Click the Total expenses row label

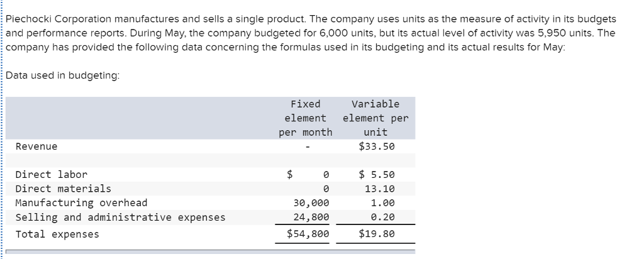57,234
